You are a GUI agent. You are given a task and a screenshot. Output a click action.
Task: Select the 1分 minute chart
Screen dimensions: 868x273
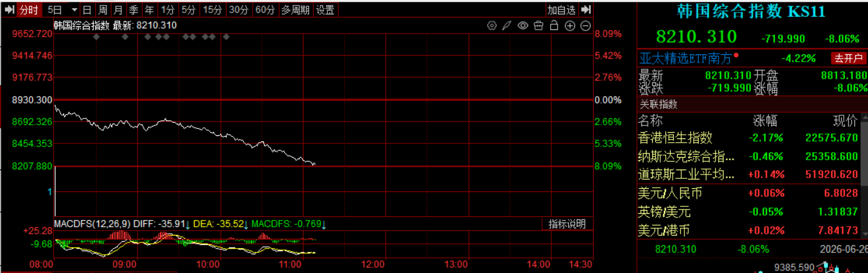(167, 9)
